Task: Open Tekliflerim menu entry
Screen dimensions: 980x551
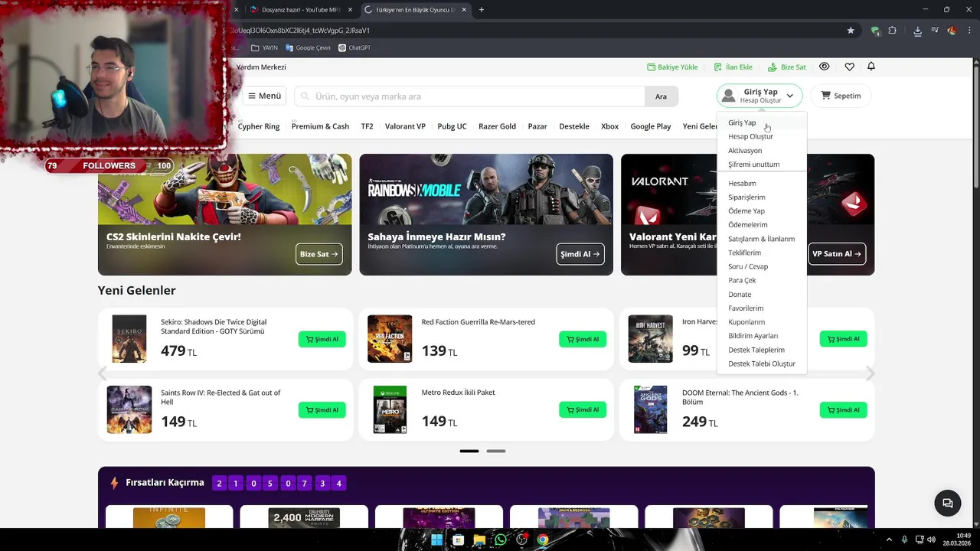Action: tap(744, 253)
